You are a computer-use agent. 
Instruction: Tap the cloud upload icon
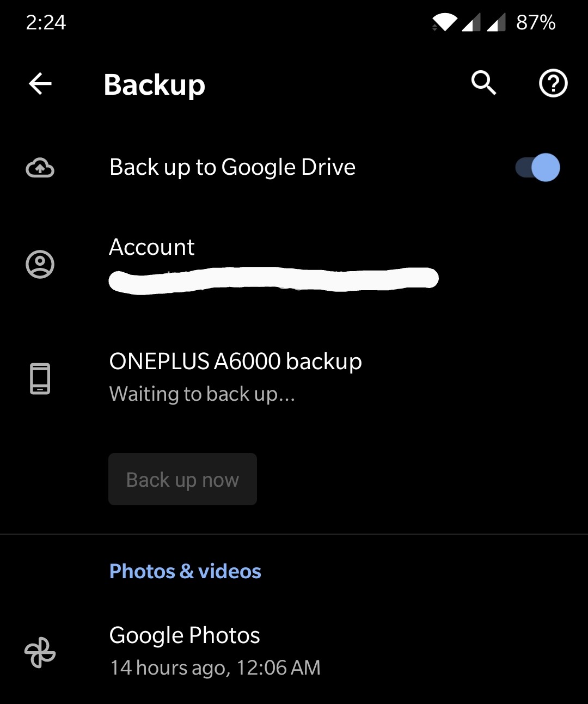click(40, 168)
